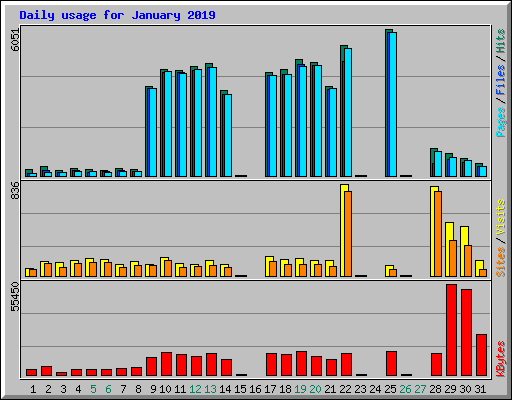Screen dimensions: 512x400
Task: Click the green day 5 axis label
Action: coord(93,389)
